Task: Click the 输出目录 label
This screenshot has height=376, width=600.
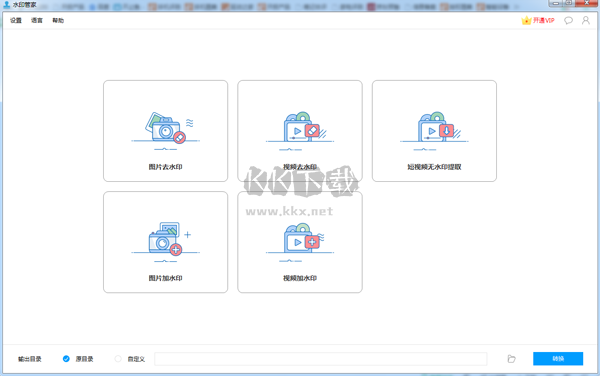Action: (29, 359)
